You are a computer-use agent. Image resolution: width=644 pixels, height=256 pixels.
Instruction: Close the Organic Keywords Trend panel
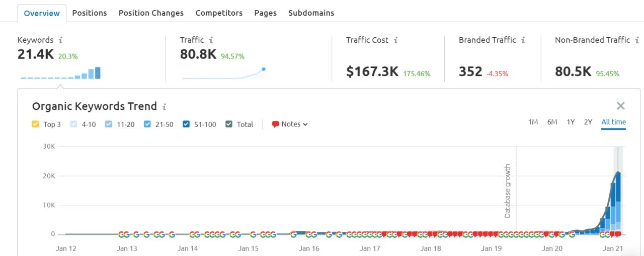coord(621,106)
